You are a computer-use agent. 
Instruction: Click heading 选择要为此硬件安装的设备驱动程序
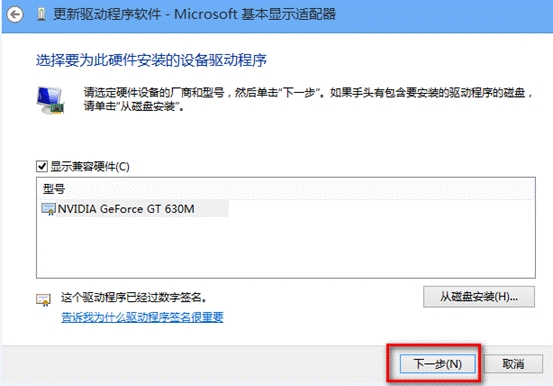pyautogui.click(x=151, y=60)
